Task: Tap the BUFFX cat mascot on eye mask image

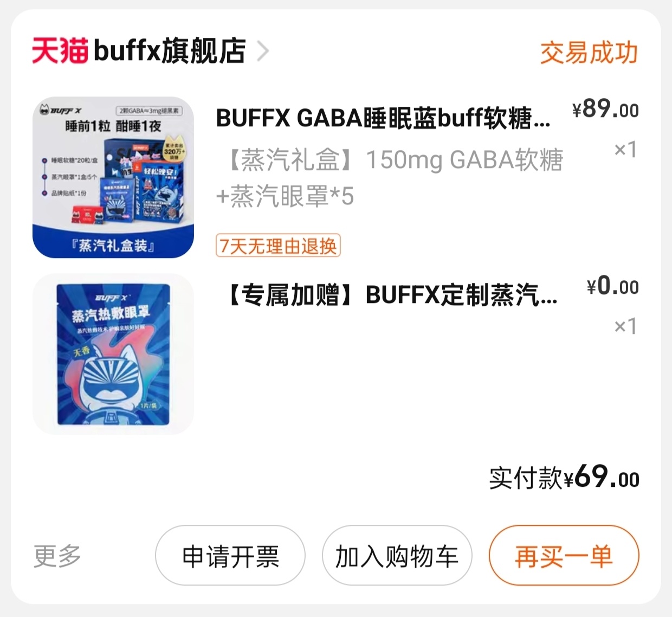Action: [x=114, y=381]
